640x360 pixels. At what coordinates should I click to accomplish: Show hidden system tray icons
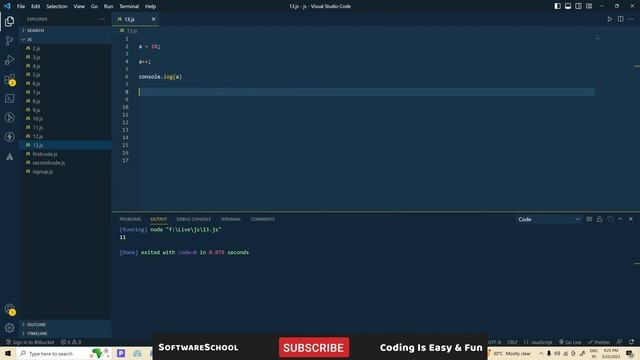click(541, 353)
